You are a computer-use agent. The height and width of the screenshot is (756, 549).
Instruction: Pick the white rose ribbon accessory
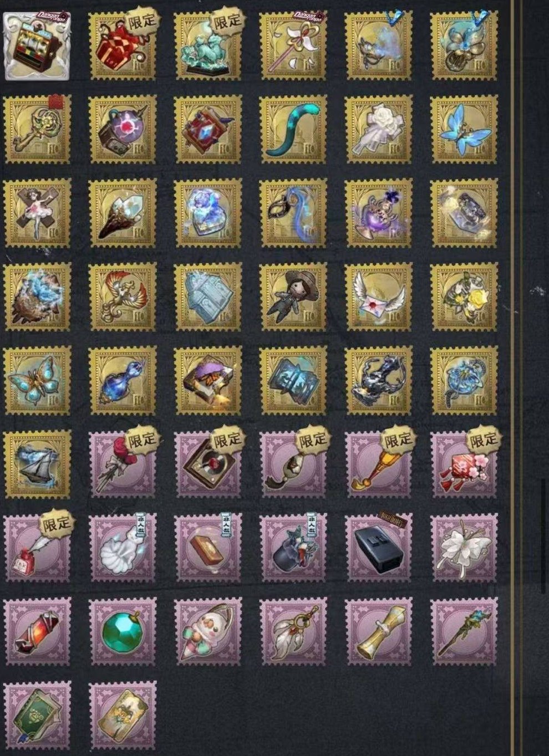click(x=379, y=129)
